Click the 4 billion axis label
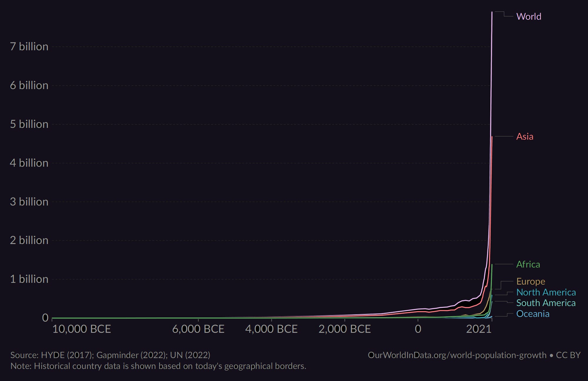Screen dimensions: 588x381 pyautogui.click(x=29, y=163)
